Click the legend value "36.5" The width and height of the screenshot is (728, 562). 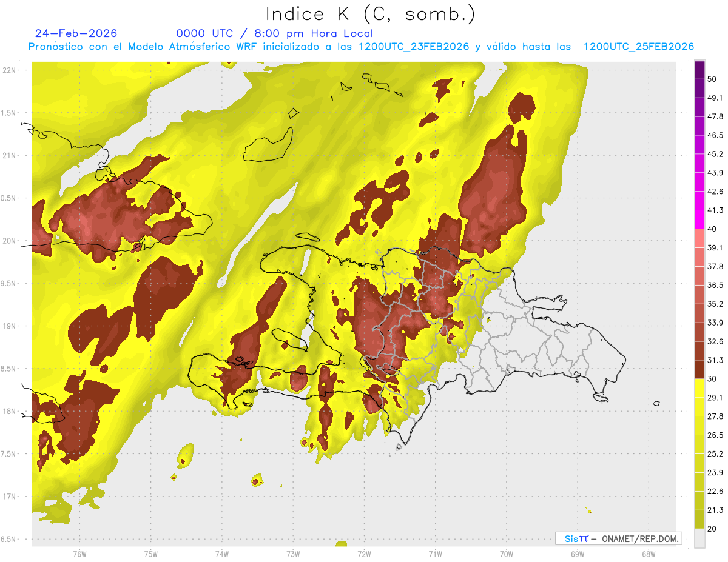(x=715, y=286)
